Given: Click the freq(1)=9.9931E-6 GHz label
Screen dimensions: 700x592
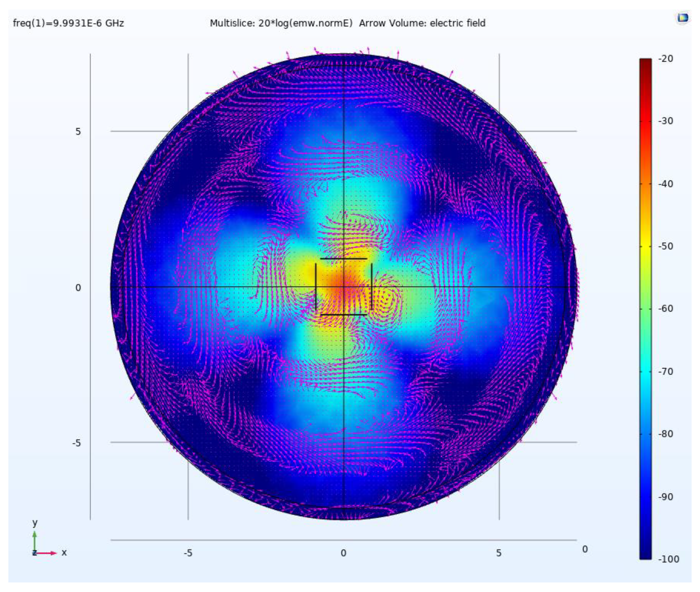Looking at the screenshot, I should pyautogui.click(x=68, y=23).
